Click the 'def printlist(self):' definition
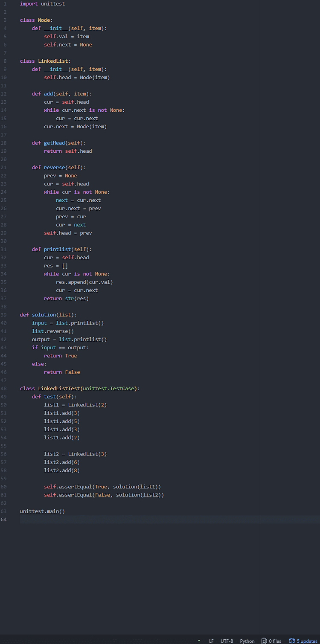 tap(62, 249)
